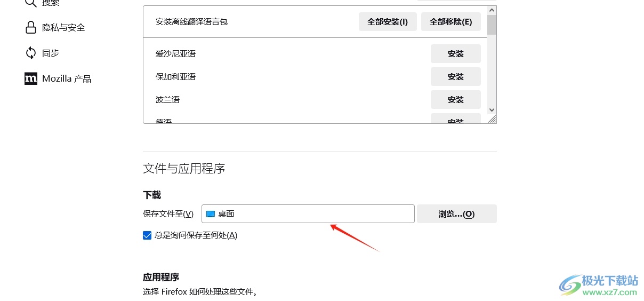Open the 隐私与安全 settings section
Screen dimensions: 644x301
[x=63, y=27]
